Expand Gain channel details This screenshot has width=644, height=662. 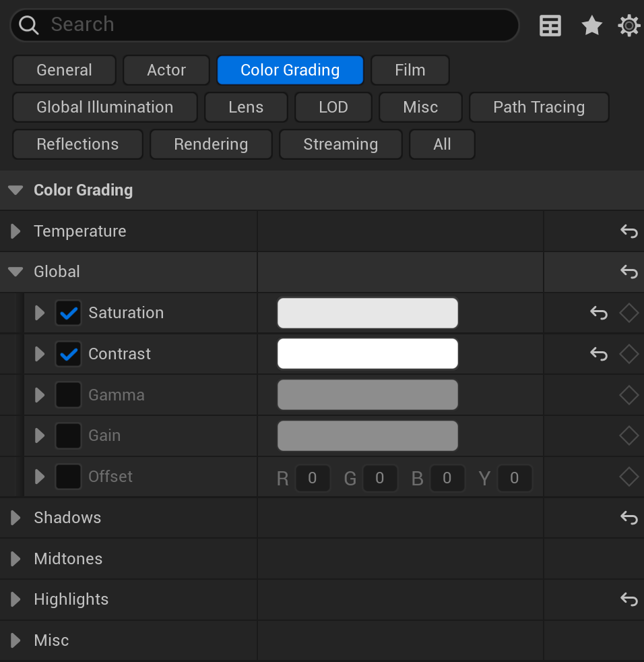40,435
